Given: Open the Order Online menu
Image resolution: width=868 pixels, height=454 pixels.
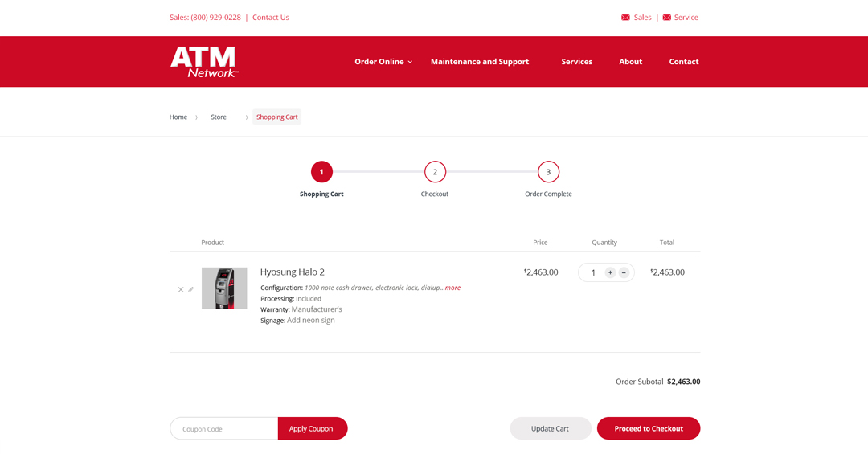Looking at the screenshot, I should coord(379,61).
